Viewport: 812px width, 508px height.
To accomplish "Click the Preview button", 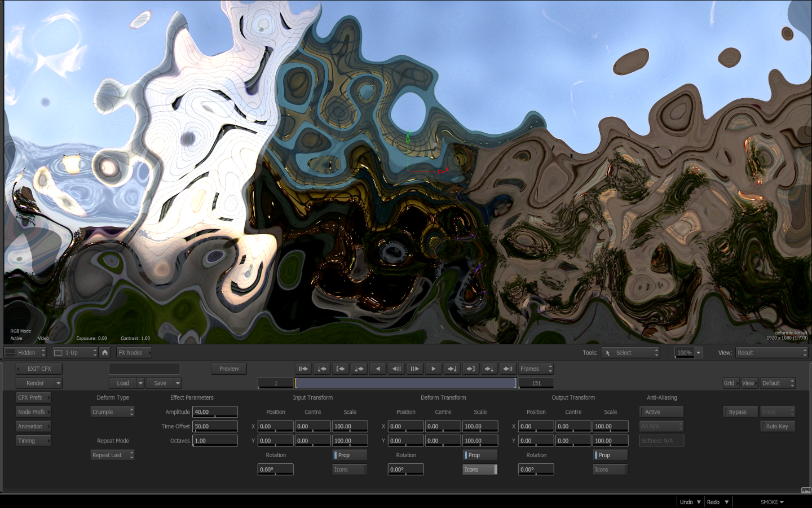I will point(229,369).
